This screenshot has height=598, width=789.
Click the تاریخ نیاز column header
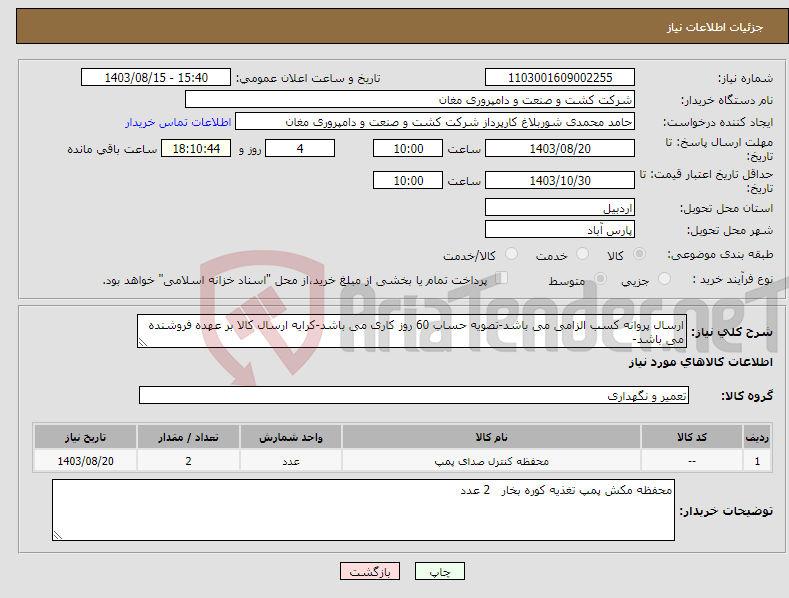pyautogui.click(x=86, y=436)
